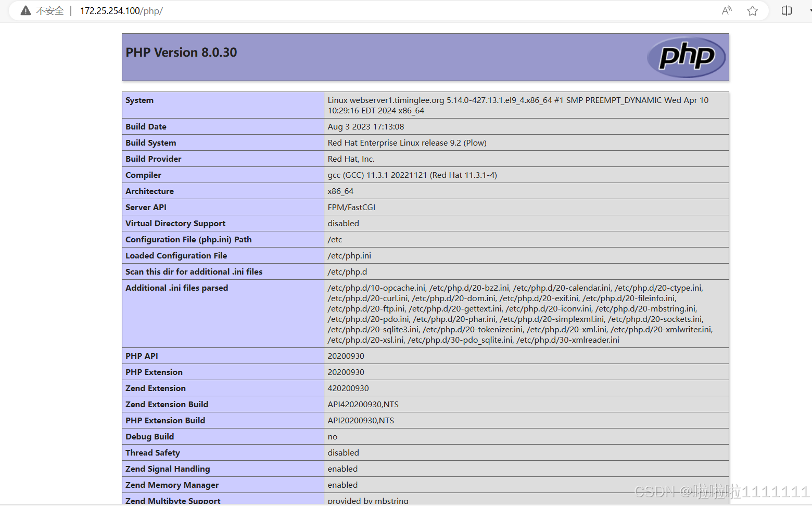This screenshot has width=812, height=506.
Task: Select the Debug Build value no
Action: pos(333,437)
